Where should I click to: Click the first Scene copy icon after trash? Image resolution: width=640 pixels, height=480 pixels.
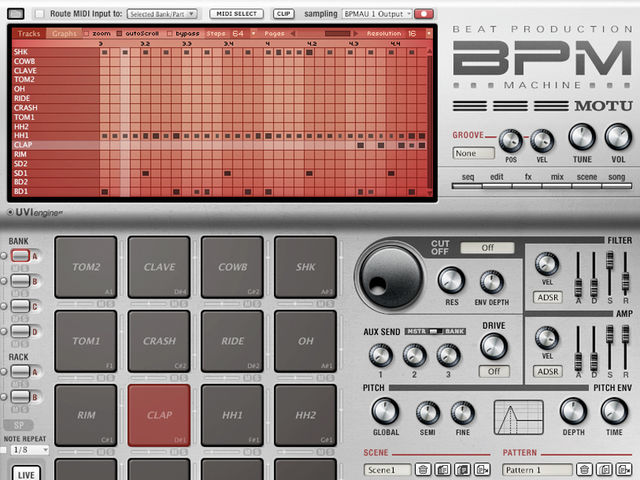coord(443,470)
